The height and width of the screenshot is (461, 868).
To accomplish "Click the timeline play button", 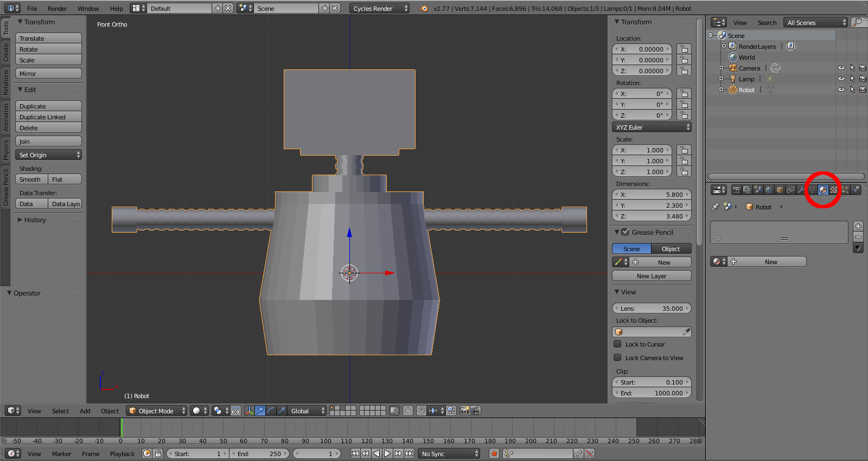I will [x=387, y=453].
